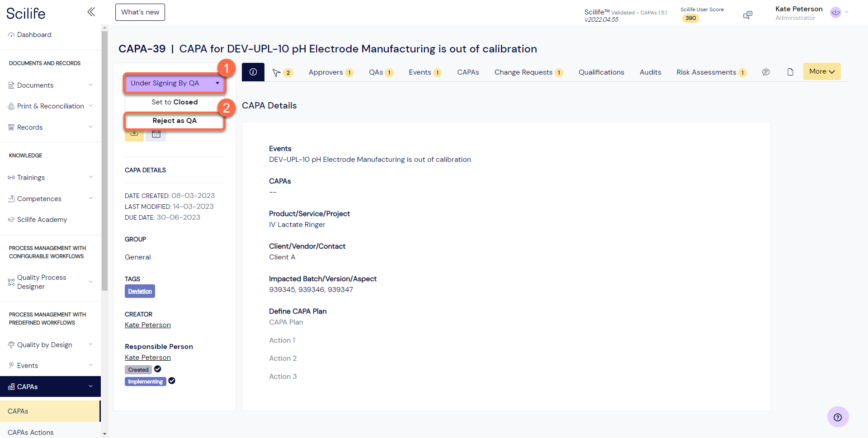Expand the Print & Reconciliation chevron
Screen dimensions: 868x438
pos(90,106)
